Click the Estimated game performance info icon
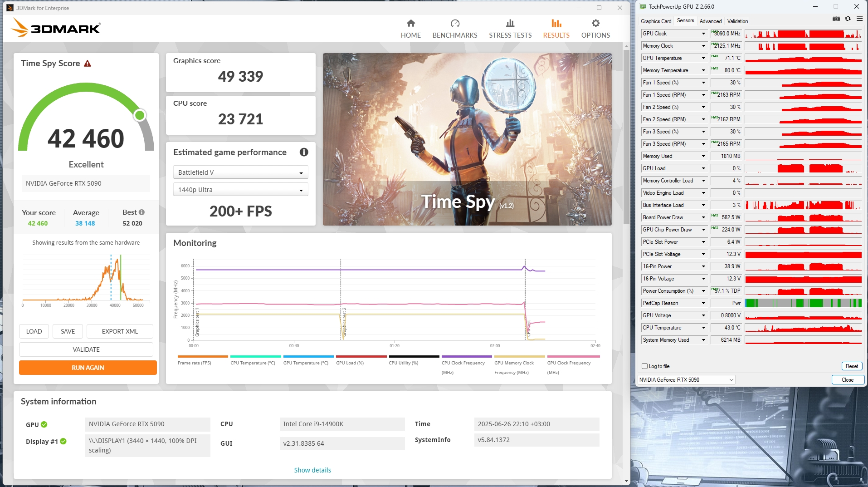The width and height of the screenshot is (868, 487). point(304,152)
